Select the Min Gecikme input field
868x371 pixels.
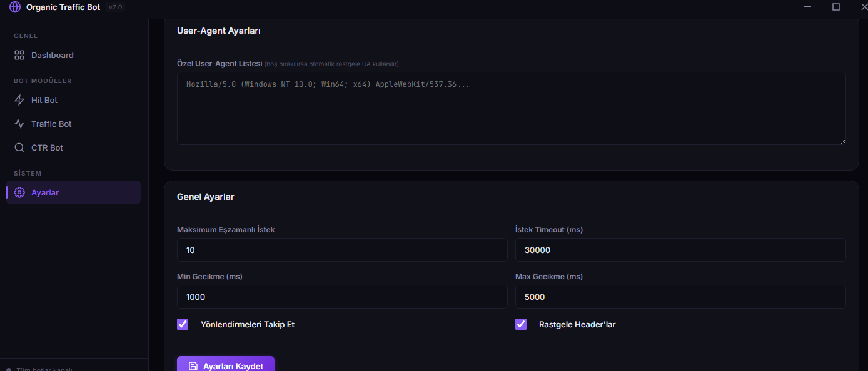pos(342,297)
